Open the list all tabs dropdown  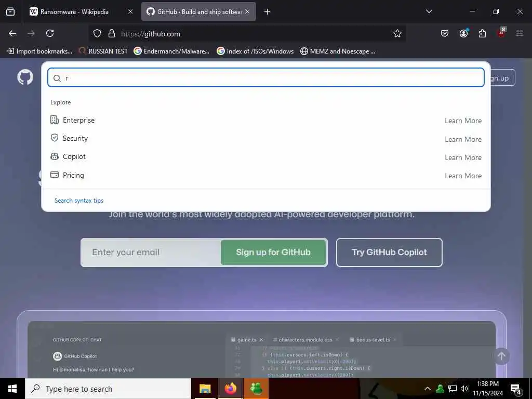point(429,11)
